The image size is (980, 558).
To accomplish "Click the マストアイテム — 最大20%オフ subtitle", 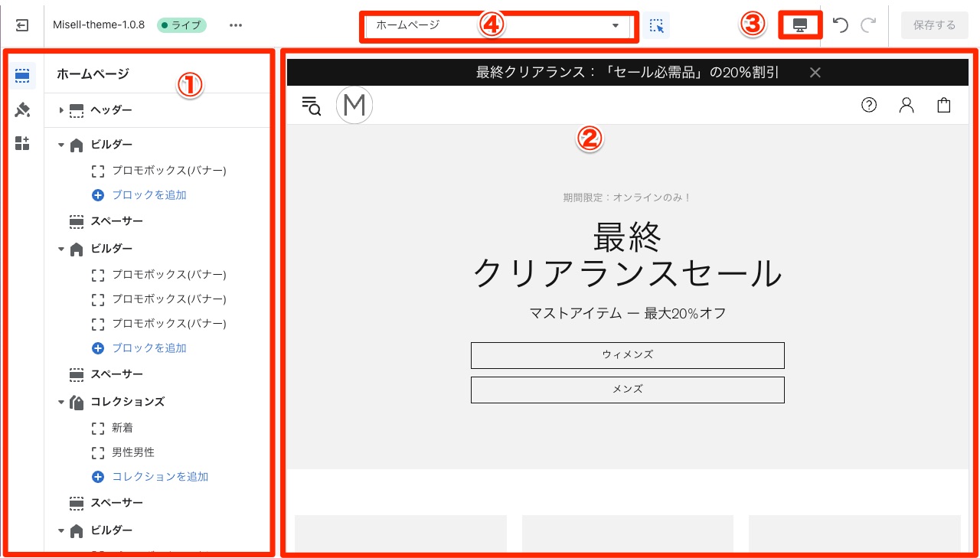I will [628, 313].
